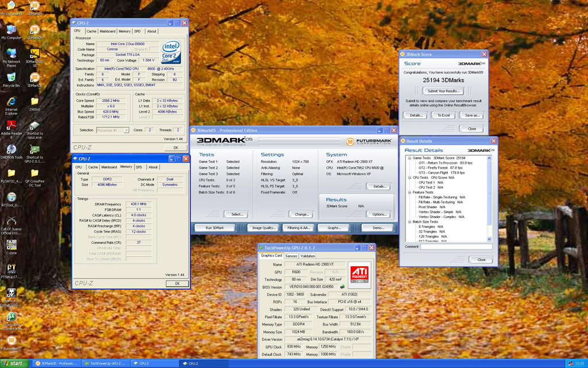This screenshot has width=588, height=368.
Task: Click the system tray clock
Action: 579,363
